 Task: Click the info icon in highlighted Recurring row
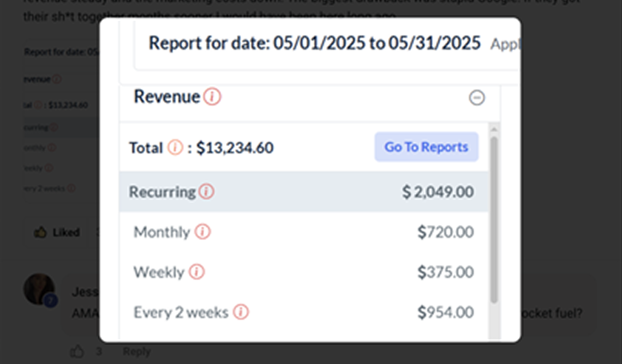(x=206, y=192)
